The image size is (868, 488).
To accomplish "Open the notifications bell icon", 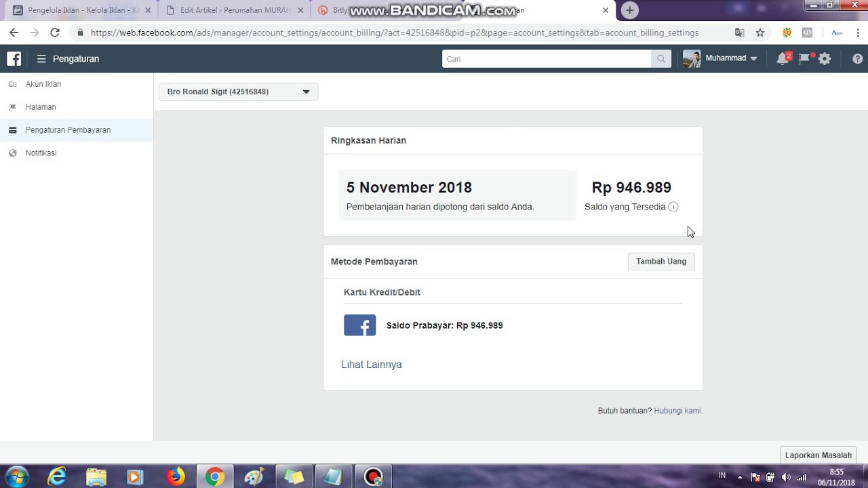I will click(x=783, y=59).
